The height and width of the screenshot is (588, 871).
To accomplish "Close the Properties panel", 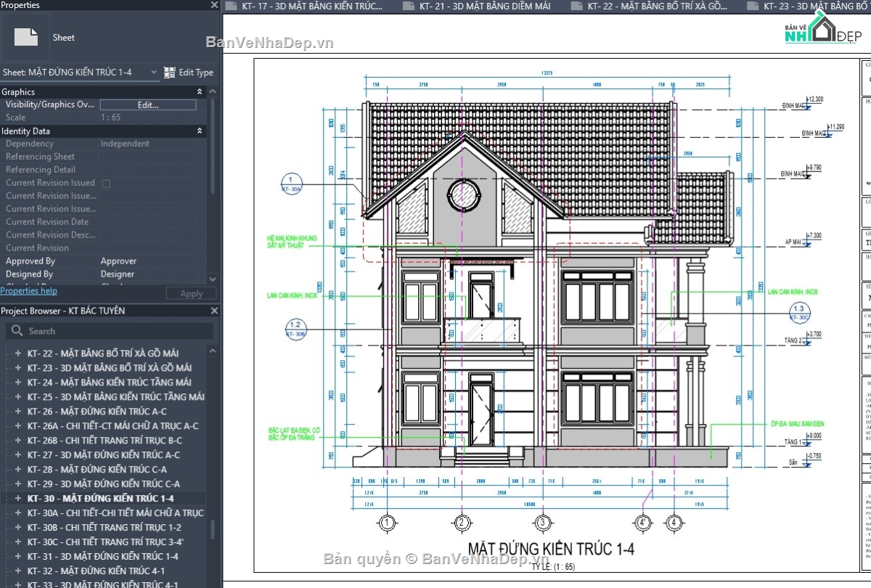I will [214, 5].
